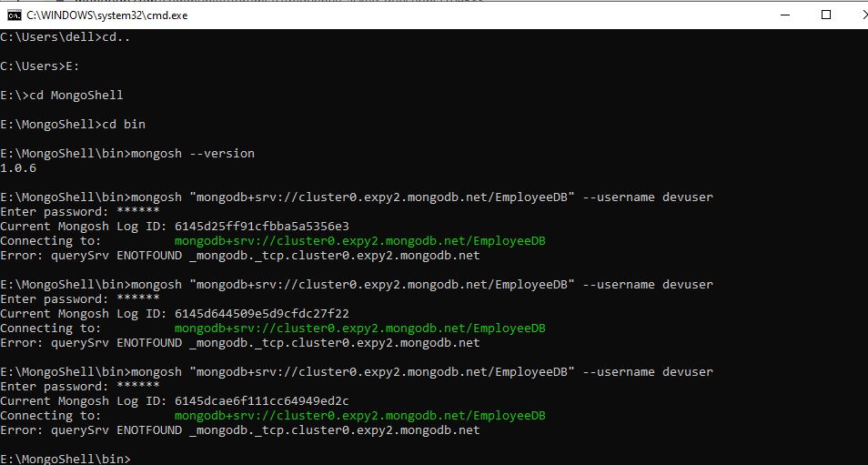Click the log ID 6145d25ff91cfbba5a5356e3
This screenshot has width=868, height=465.
(262, 226)
